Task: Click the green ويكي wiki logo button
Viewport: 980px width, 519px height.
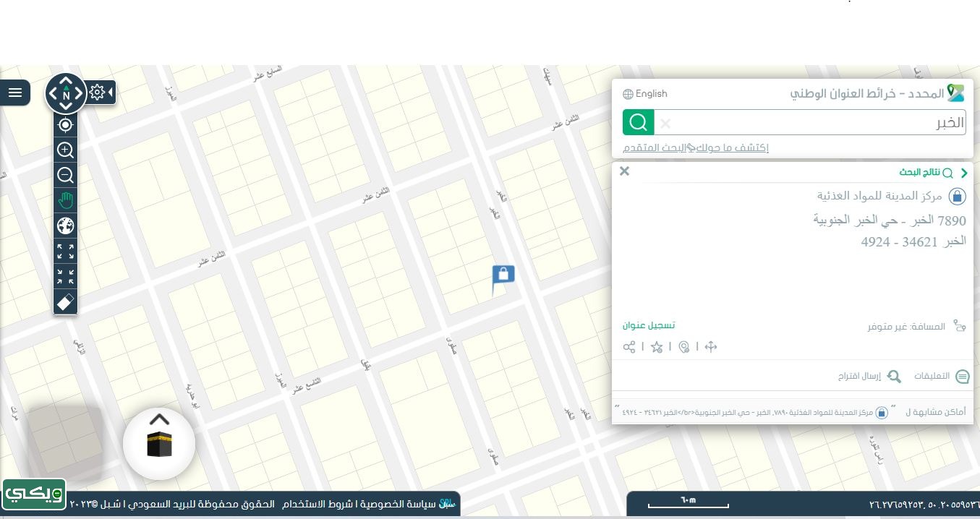Action: [x=34, y=494]
